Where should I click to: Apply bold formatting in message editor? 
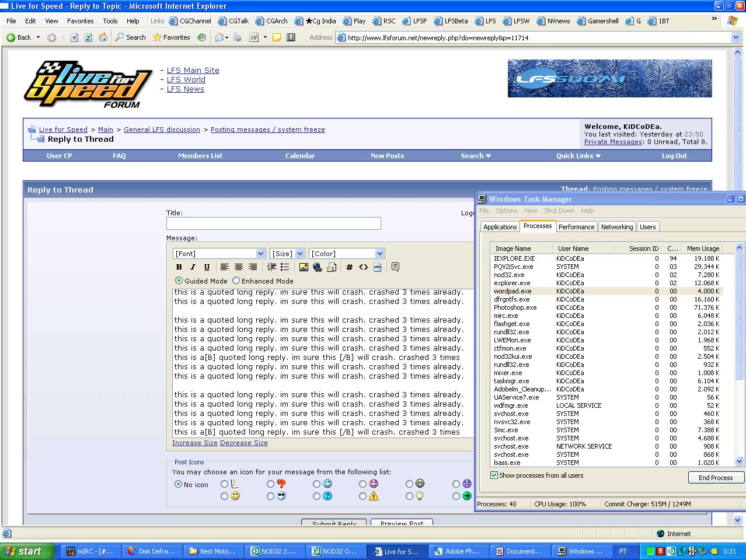179,267
